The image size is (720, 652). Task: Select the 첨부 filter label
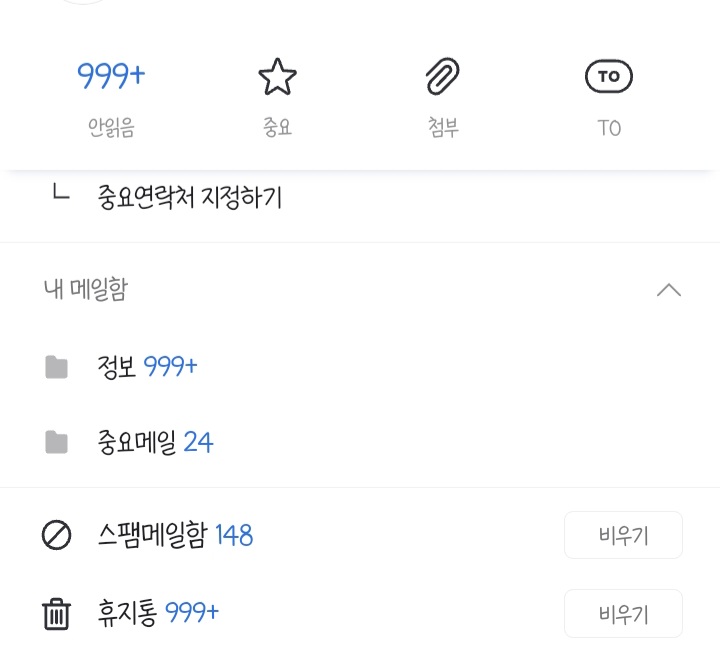pyautogui.click(x=443, y=128)
